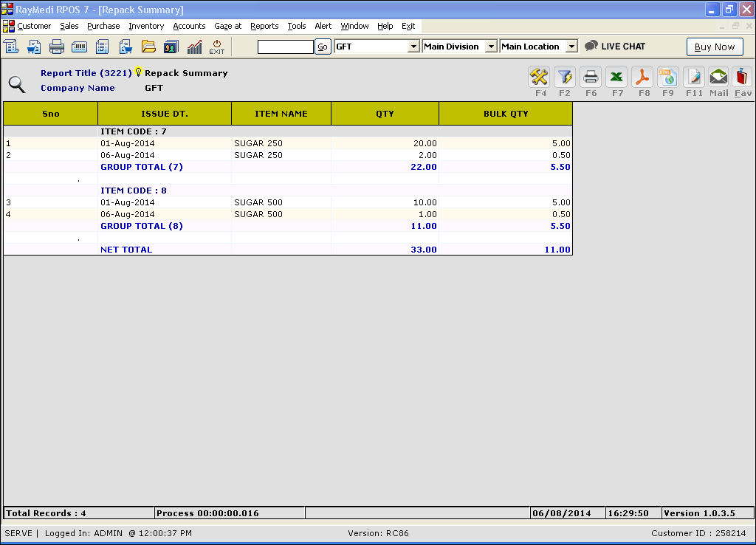Click the Exit power icon

coord(216,47)
